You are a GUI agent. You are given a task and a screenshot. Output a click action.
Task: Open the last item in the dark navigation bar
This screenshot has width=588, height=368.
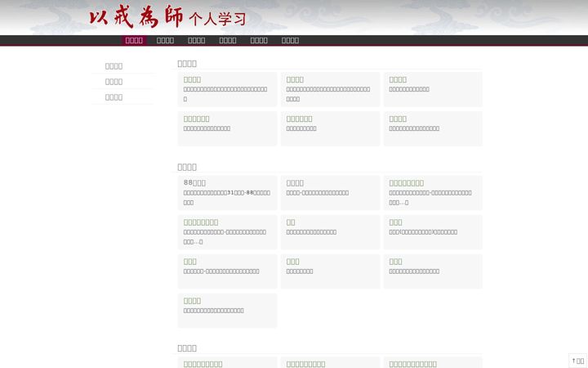(x=290, y=40)
